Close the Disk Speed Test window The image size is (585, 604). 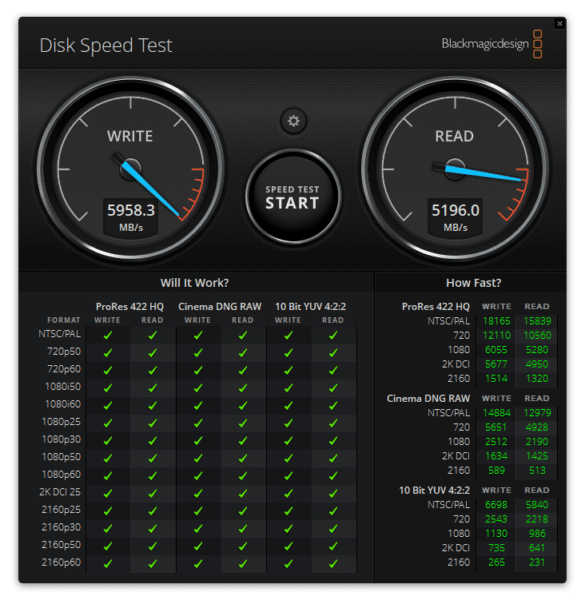560,23
